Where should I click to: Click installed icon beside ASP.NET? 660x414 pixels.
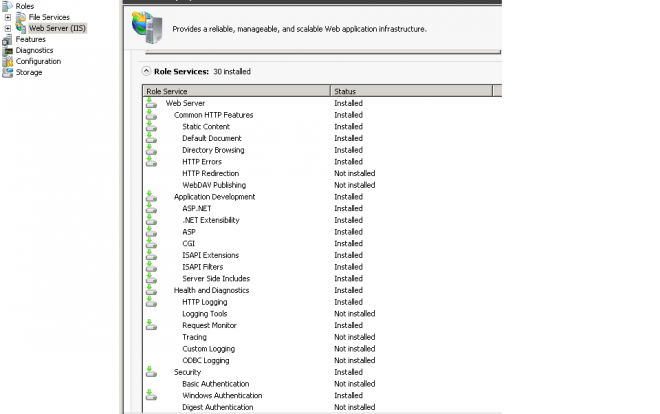[151, 208]
